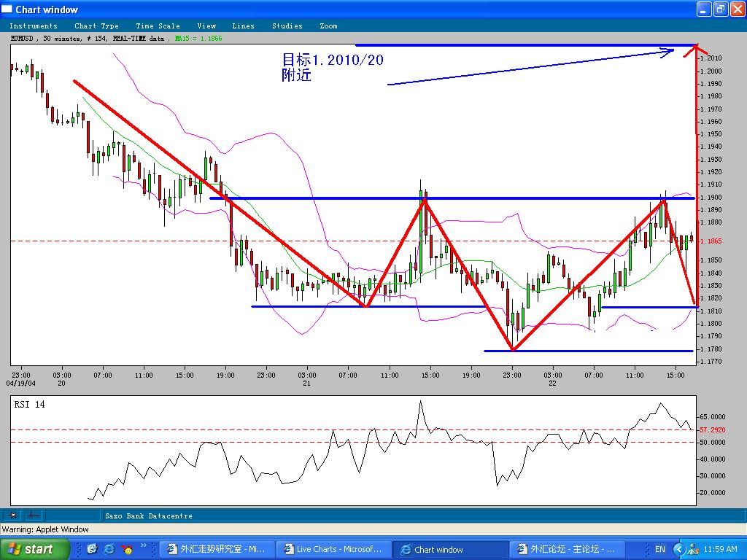The height and width of the screenshot is (560, 747).
Task: Launch the smiley face quick launch icon
Action: [x=127, y=549]
